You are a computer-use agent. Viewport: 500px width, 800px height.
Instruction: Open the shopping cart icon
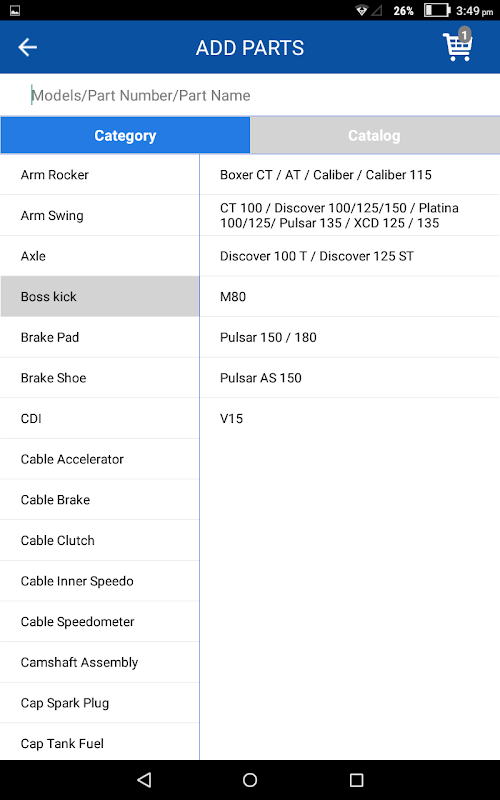click(458, 45)
